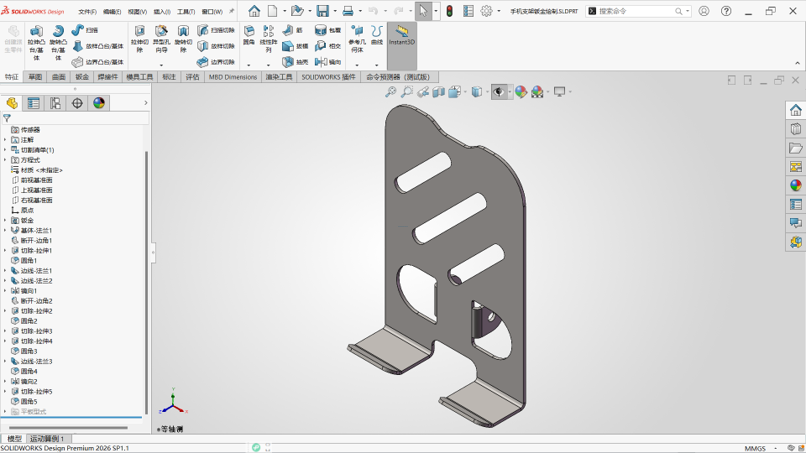Open the PropertyManager tab icon
Screen dimensions: 806x453
pyautogui.click(x=33, y=103)
